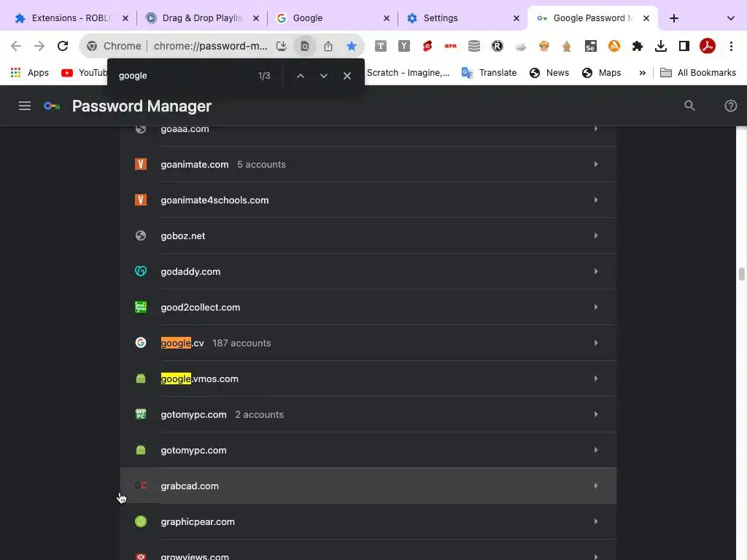747x560 pixels.
Task: Open a new browser tab
Action: coord(673,18)
